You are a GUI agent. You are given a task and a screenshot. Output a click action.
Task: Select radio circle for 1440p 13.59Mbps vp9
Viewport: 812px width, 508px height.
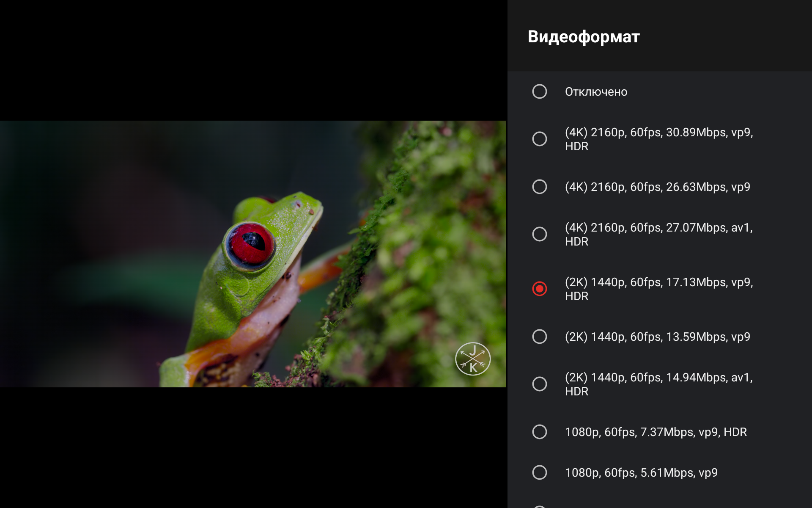[539, 337]
